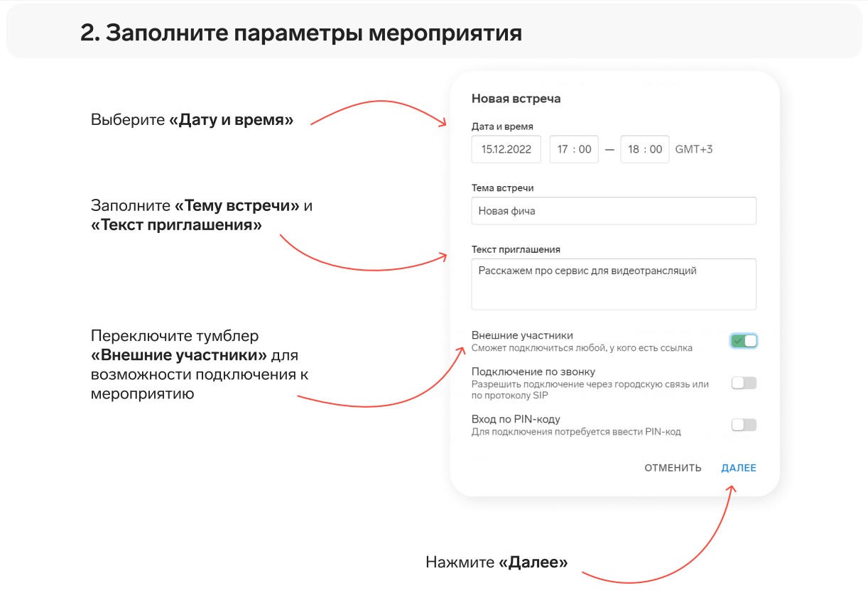This screenshot has height=598, width=868.
Task: Focus the Тема встречи field with Новая фича
Action: (614, 211)
